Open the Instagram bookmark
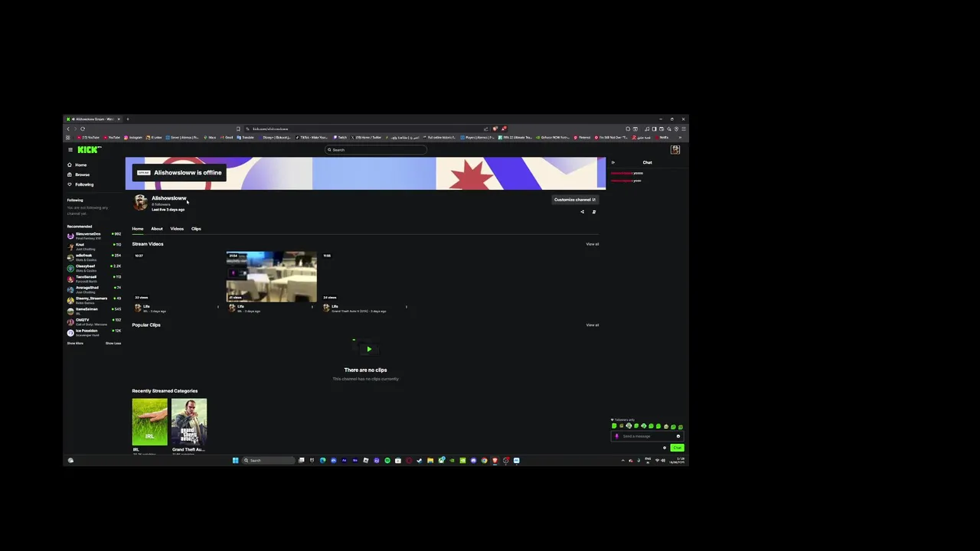The width and height of the screenshot is (980, 551). click(x=133, y=138)
